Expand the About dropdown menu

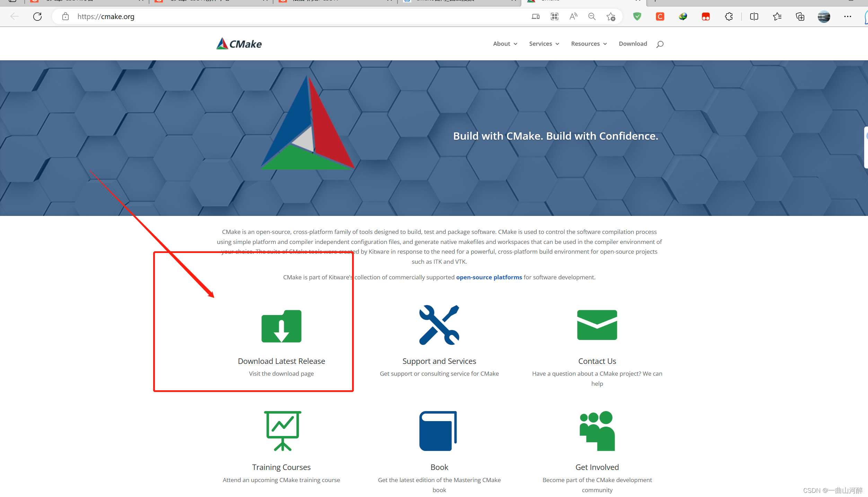click(505, 44)
